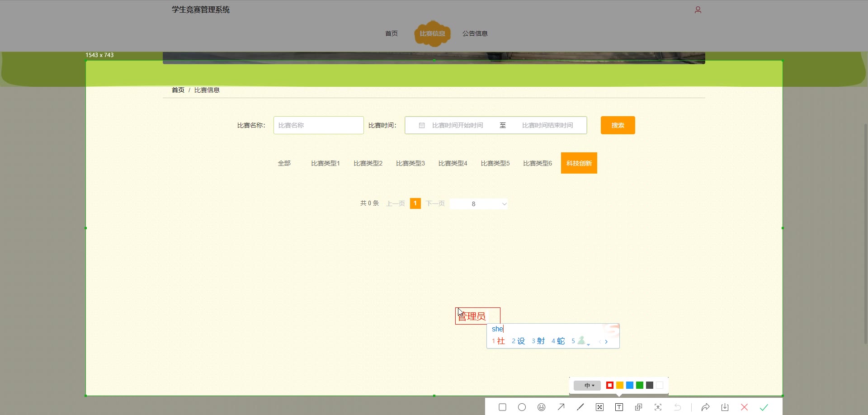The width and height of the screenshot is (868, 415).
Task: Click the 学生竞赛管理系统 site title
Action: (x=201, y=9)
